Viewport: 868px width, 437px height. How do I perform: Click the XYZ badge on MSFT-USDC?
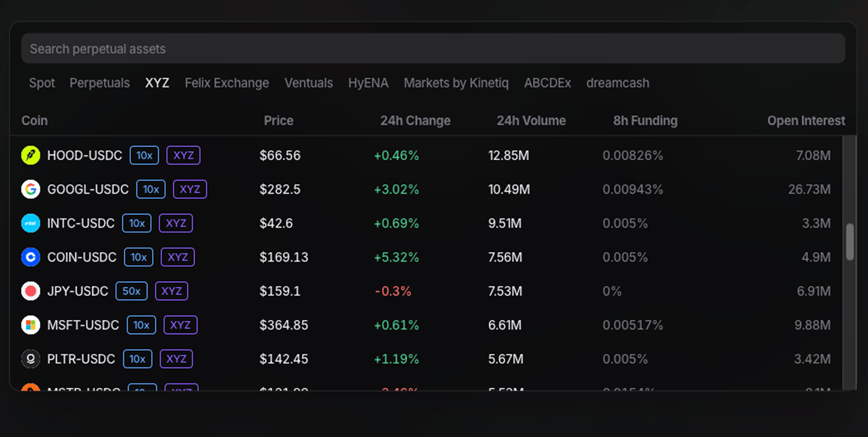[x=181, y=325]
